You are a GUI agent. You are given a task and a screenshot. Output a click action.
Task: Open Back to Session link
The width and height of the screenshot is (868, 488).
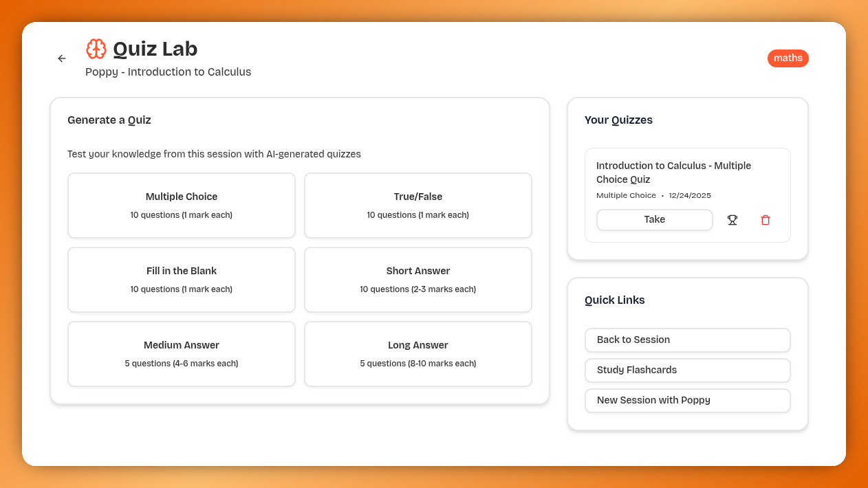click(687, 340)
